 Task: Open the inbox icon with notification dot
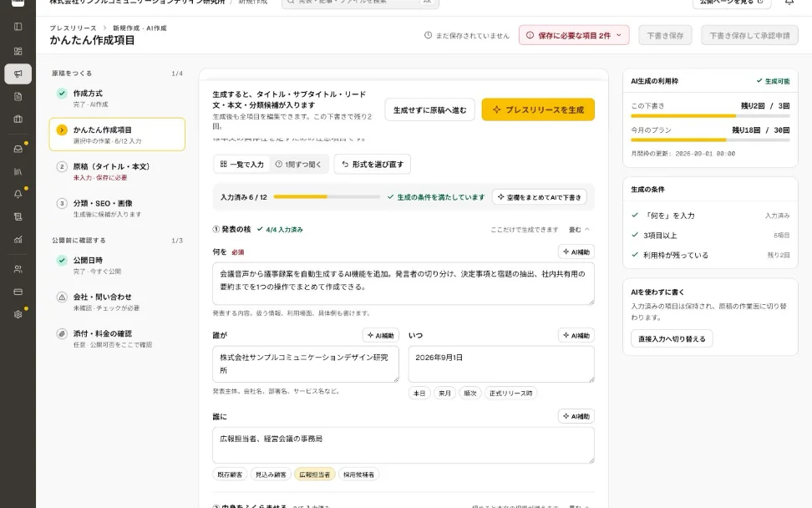18,149
